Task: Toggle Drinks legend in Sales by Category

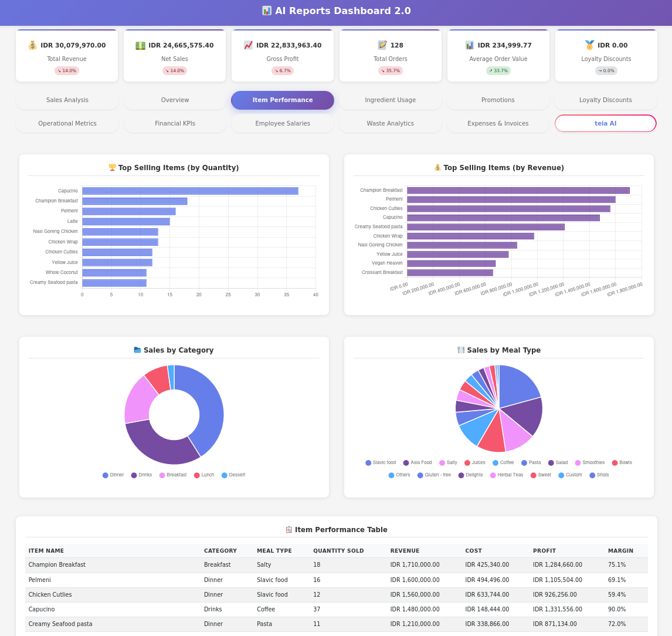Action: [x=141, y=475]
